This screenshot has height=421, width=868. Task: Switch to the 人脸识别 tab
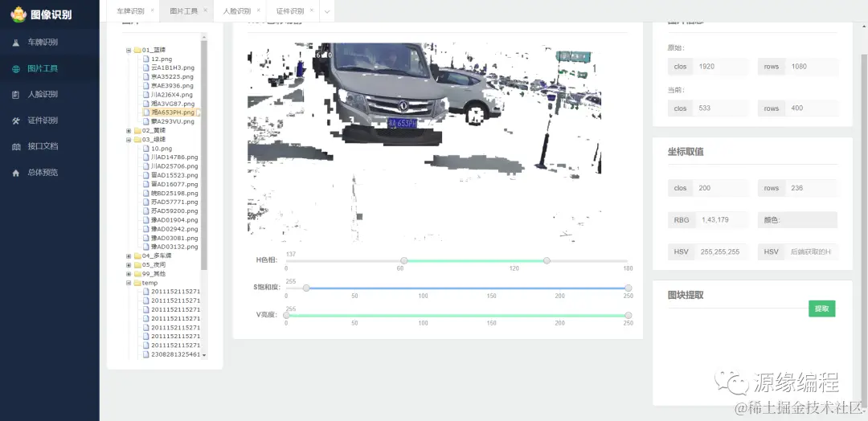coord(237,11)
